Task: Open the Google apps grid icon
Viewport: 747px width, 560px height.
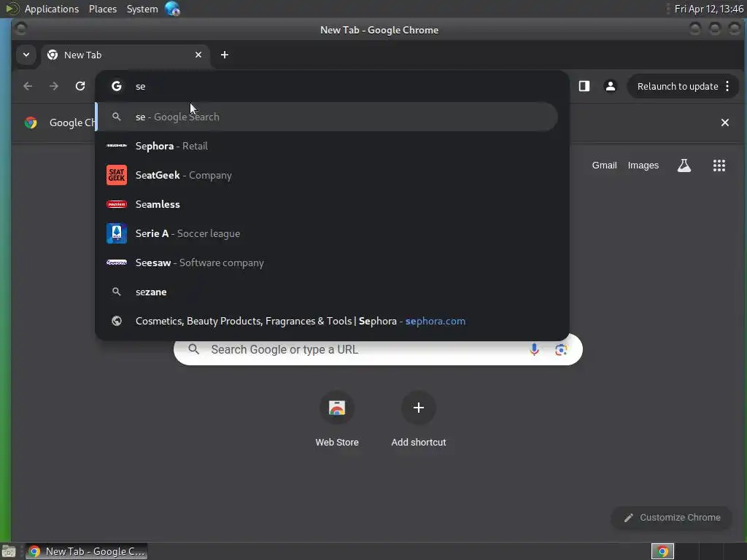Action: pos(719,166)
